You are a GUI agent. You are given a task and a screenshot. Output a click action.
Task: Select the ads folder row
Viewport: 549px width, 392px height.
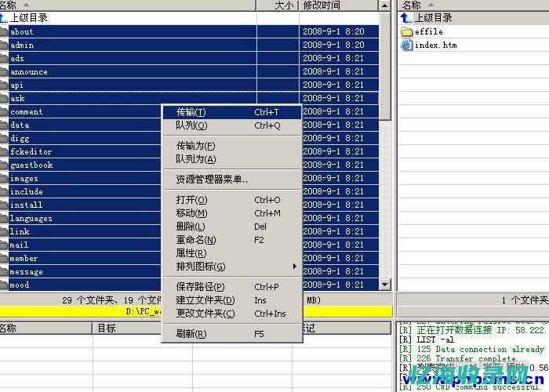[190, 58]
